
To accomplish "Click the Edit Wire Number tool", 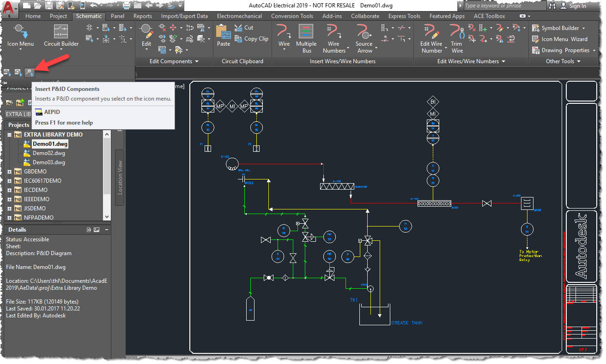I will (431, 38).
